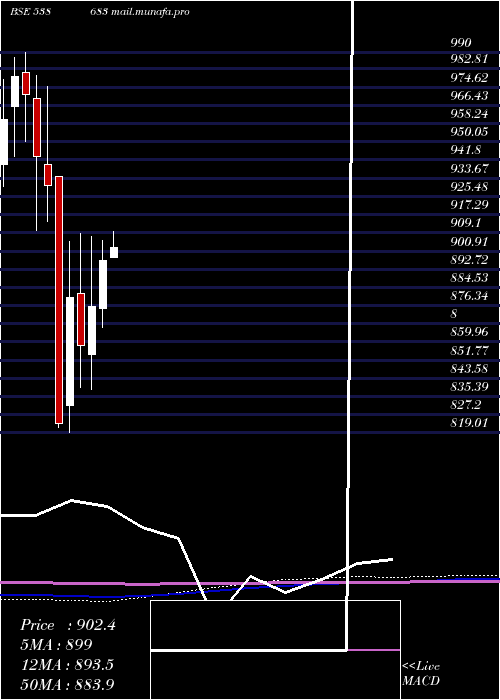Click the 909.1 price axis label

click(x=466, y=223)
